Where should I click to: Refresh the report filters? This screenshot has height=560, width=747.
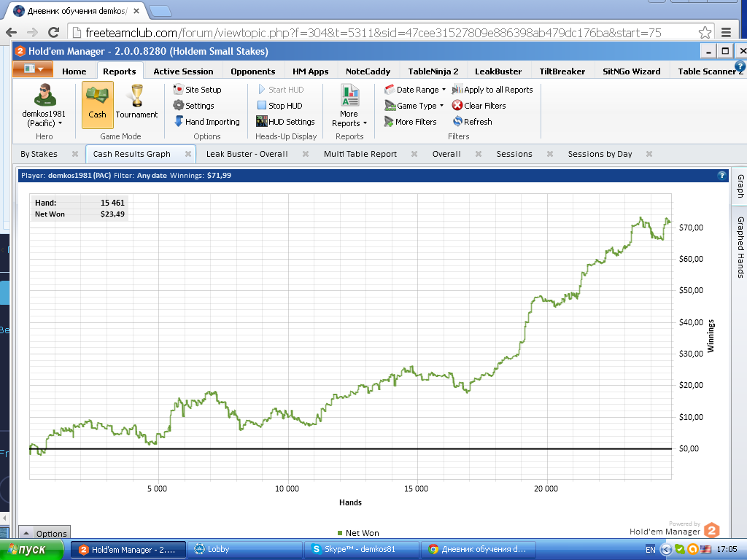point(472,122)
